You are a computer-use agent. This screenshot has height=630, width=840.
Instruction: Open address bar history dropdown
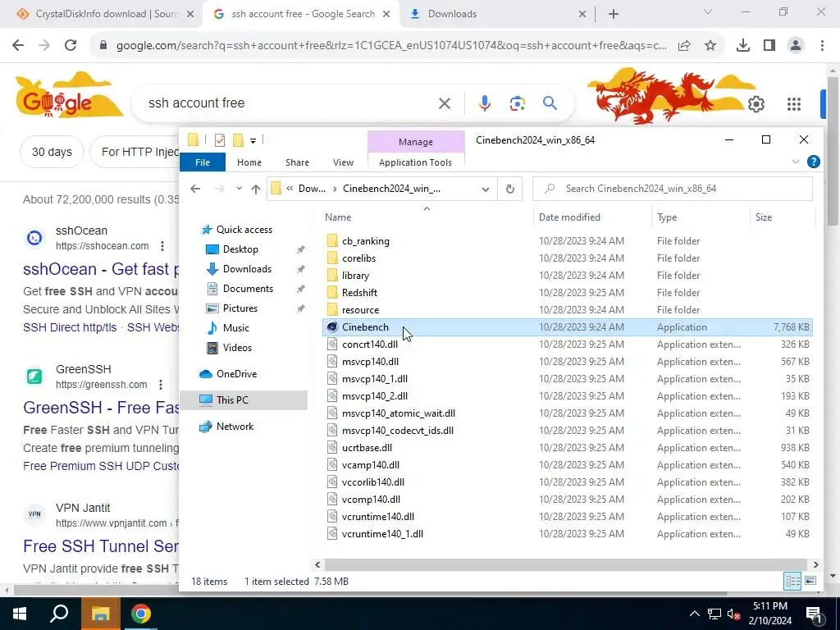(486, 189)
